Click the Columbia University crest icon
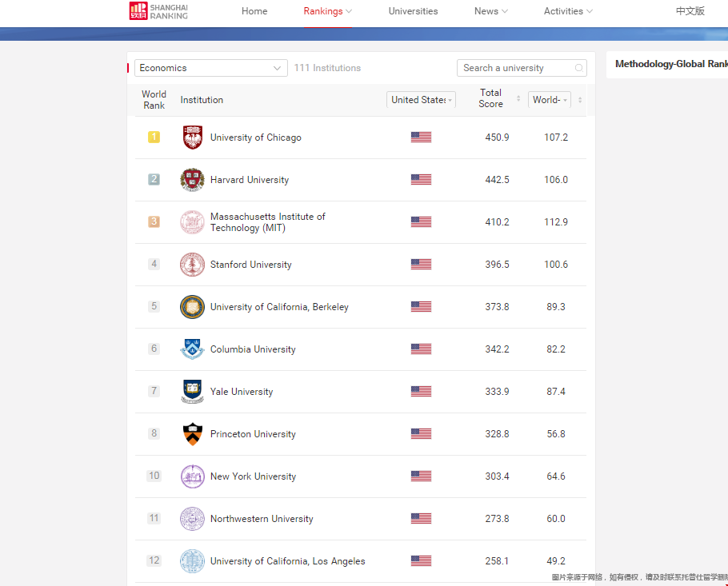This screenshot has width=728, height=586. [x=192, y=349]
